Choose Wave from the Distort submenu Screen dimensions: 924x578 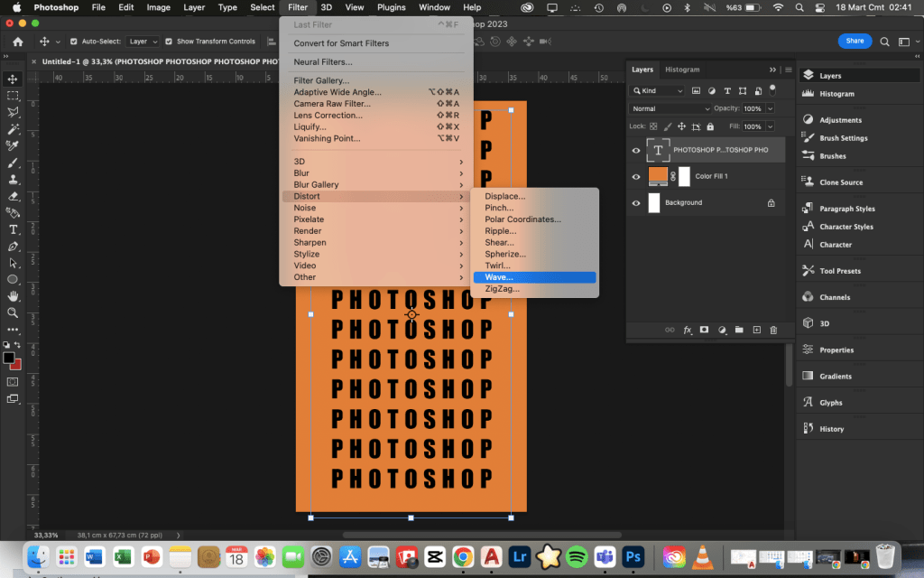click(499, 277)
